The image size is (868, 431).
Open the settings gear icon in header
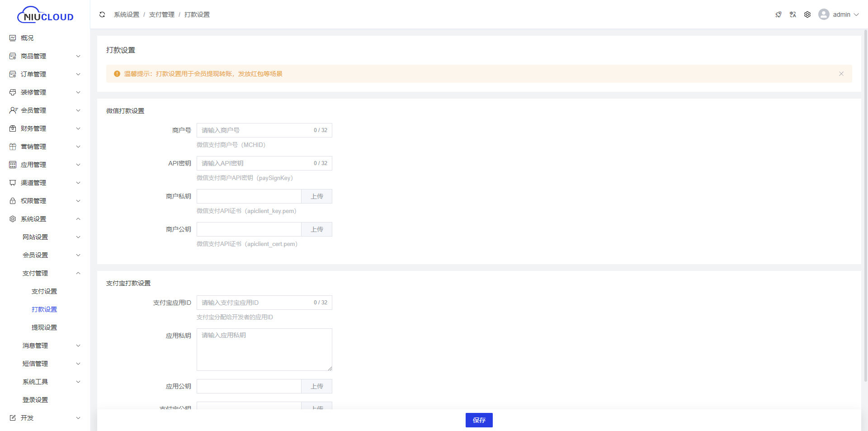(807, 14)
